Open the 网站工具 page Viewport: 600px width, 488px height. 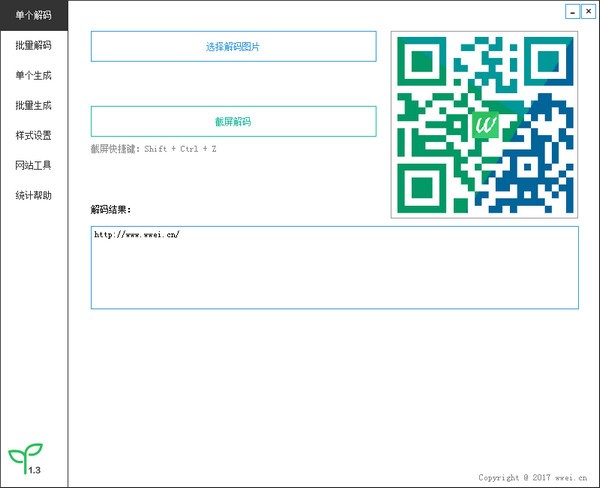click(33, 165)
